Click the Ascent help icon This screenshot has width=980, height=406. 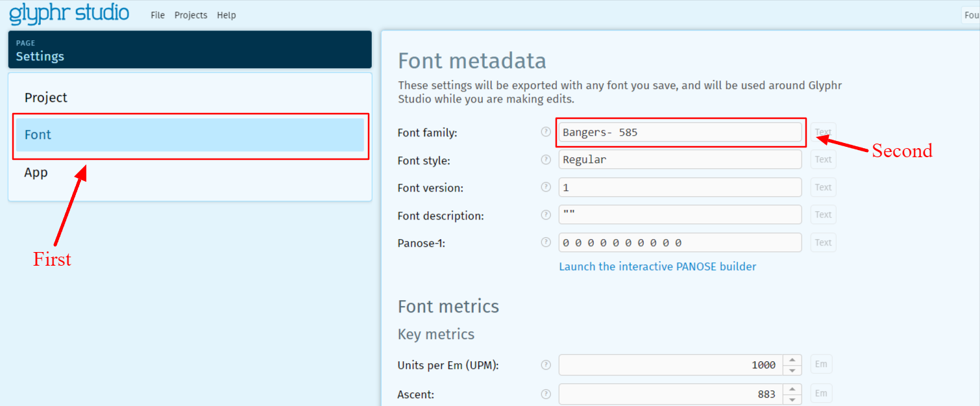[x=545, y=393]
